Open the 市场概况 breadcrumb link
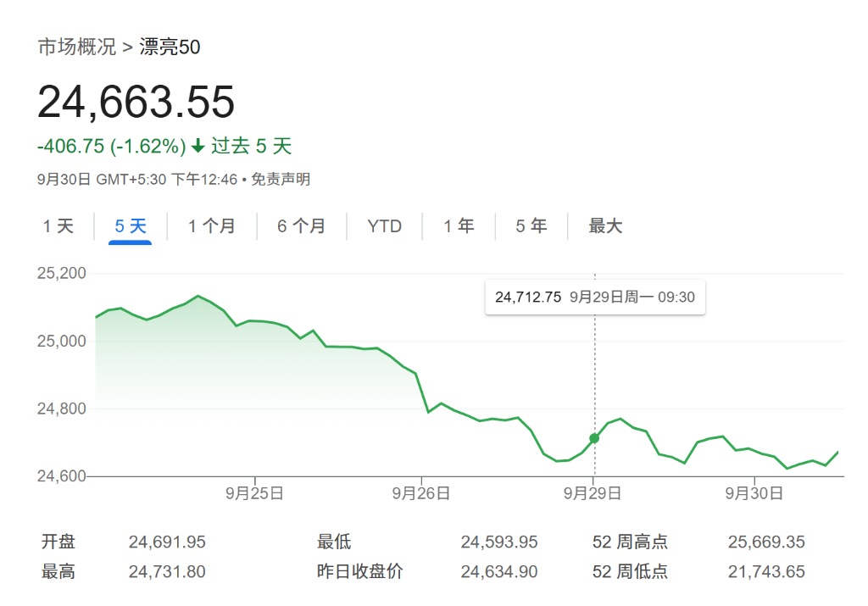The height and width of the screenshot is (606, 868). 76,47
